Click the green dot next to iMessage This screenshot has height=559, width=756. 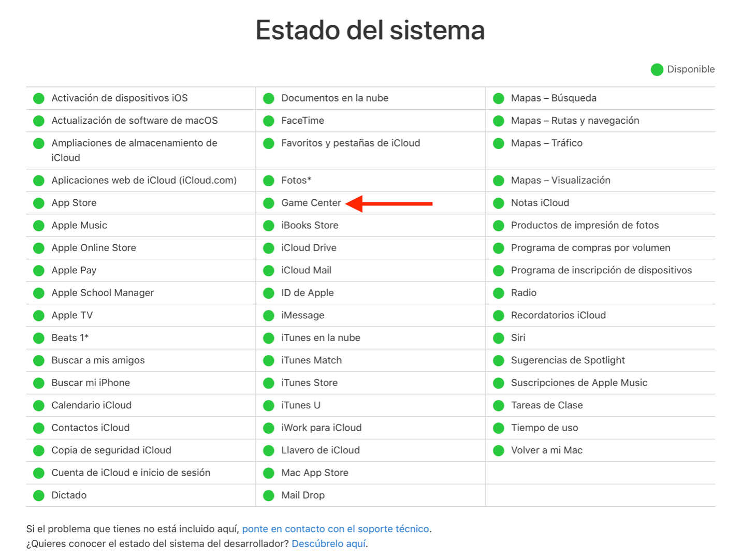click(268, 316)
